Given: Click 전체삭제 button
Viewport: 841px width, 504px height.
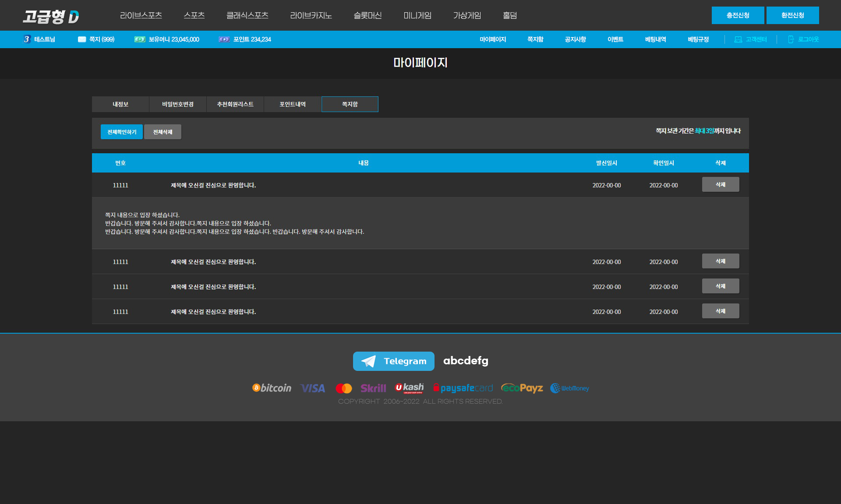Looking at the screenshot, I should 163,132.
